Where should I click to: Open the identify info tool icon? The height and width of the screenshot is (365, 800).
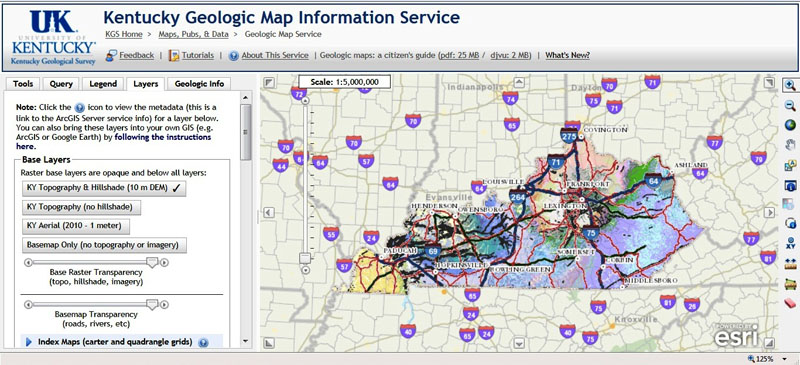coord(790,184)
